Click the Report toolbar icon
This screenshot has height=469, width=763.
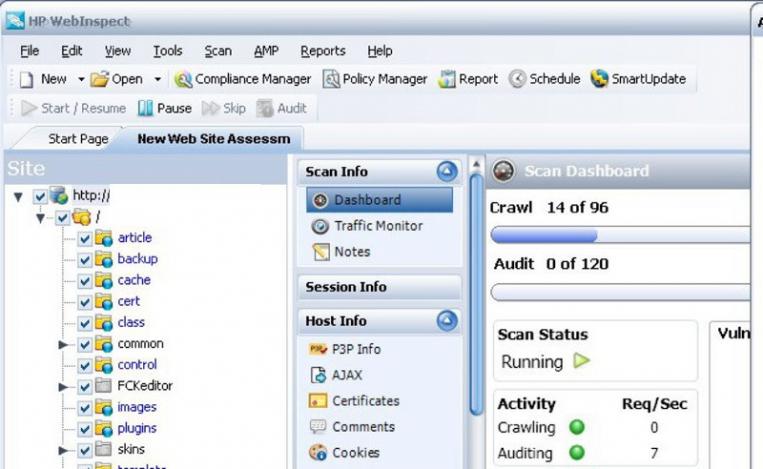(x=468, y=79)
